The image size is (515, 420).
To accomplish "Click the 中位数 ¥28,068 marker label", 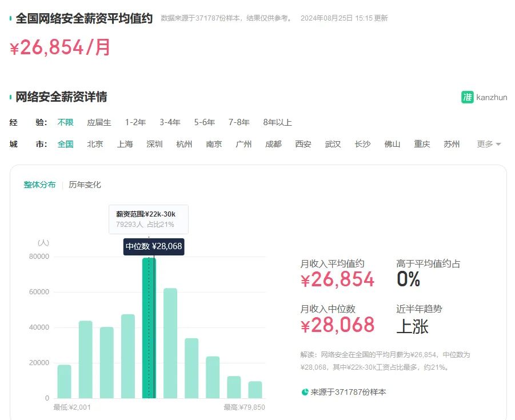I will 154,247.
